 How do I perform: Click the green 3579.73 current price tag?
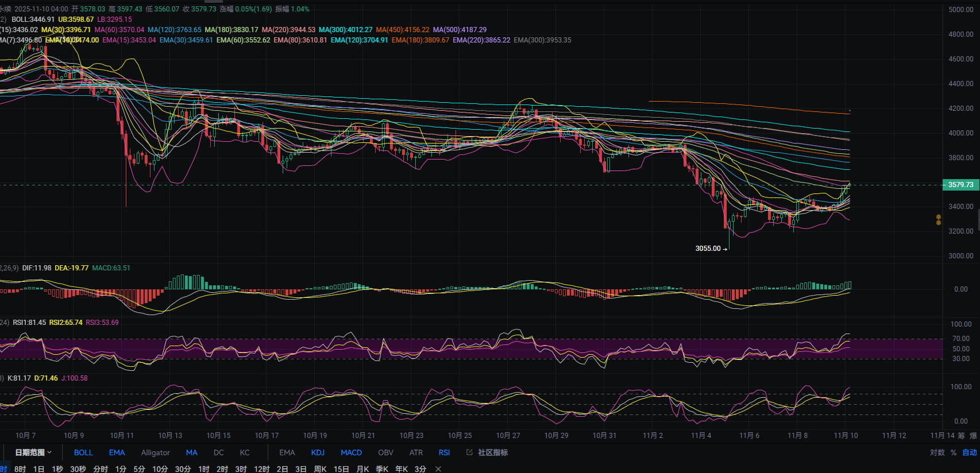960,185
